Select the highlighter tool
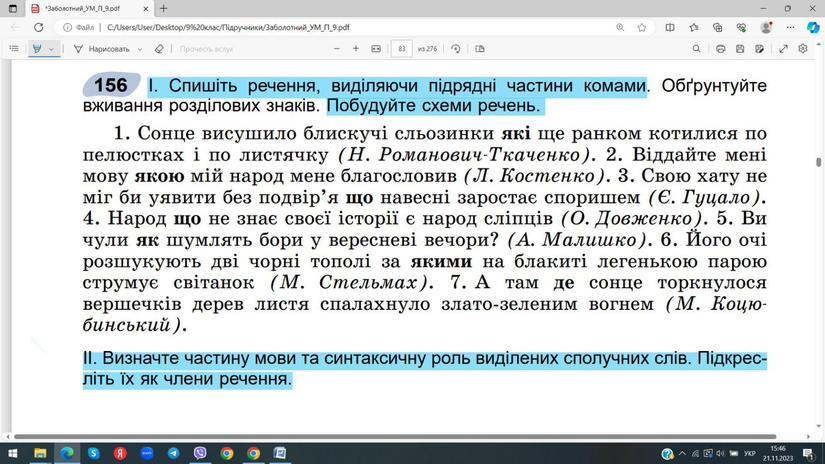Image resolution: width=825 pixels, height=464 pixels. [x=37, y=48]
